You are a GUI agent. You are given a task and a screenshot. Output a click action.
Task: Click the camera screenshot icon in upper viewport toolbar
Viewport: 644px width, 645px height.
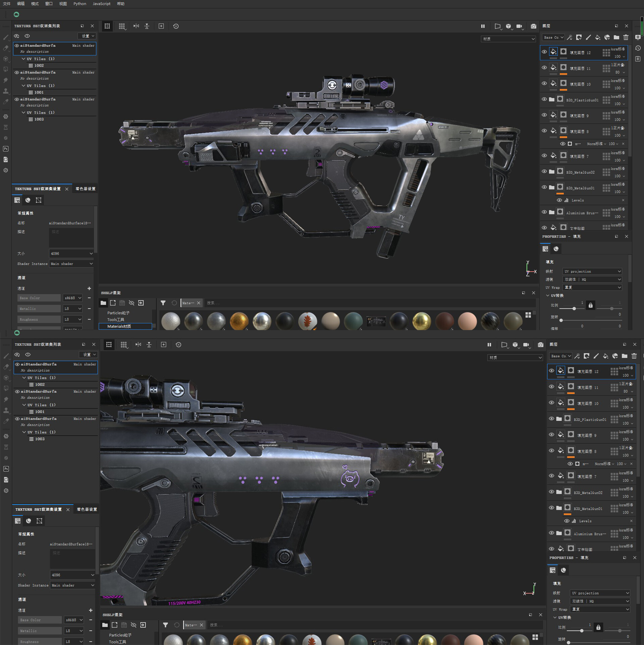pyautogui.click(x=533, y=26)
